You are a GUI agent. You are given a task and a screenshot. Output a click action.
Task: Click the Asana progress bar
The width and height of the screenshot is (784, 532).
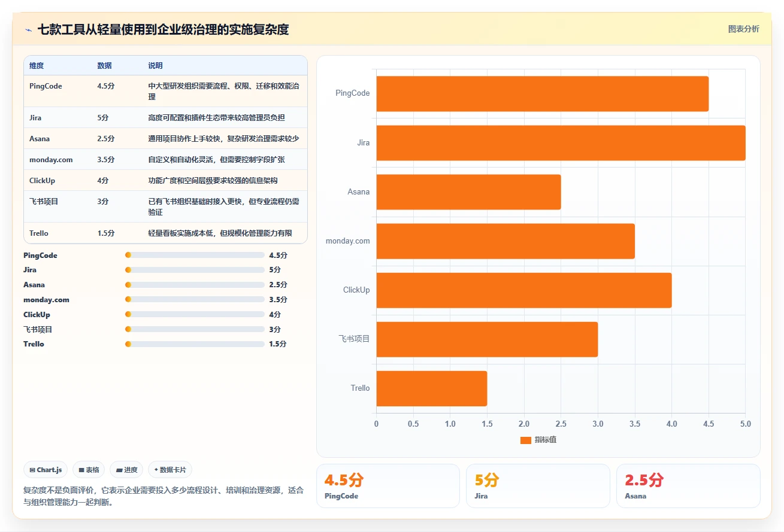(195, 285)
